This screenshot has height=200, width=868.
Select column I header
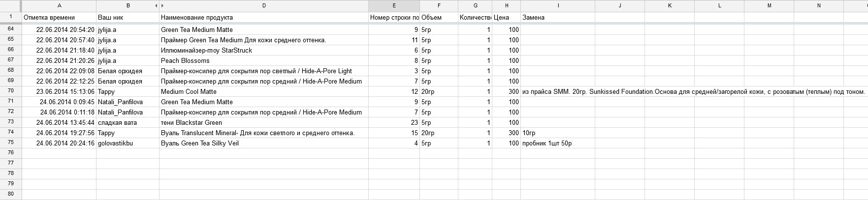[558, 6]
